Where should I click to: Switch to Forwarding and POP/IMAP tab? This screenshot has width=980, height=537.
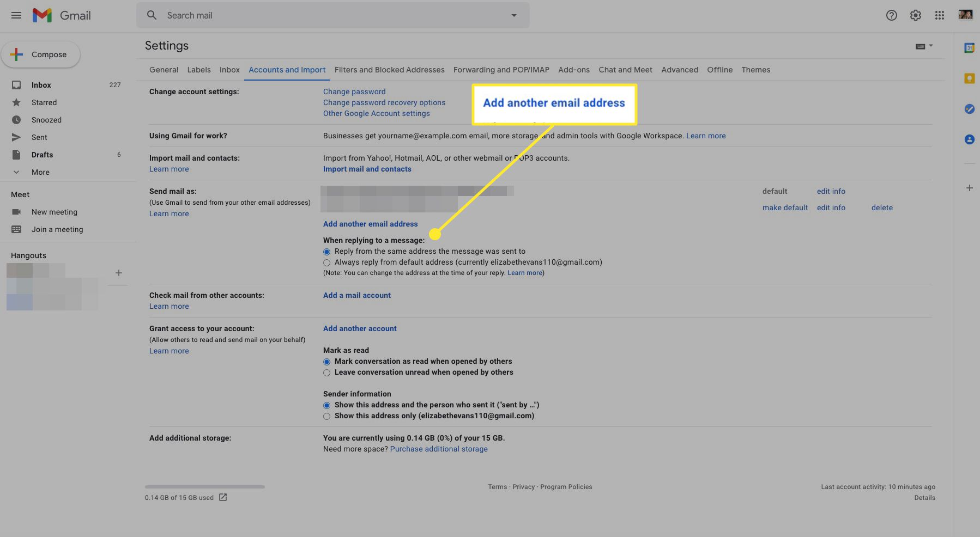tap(501, 70)
